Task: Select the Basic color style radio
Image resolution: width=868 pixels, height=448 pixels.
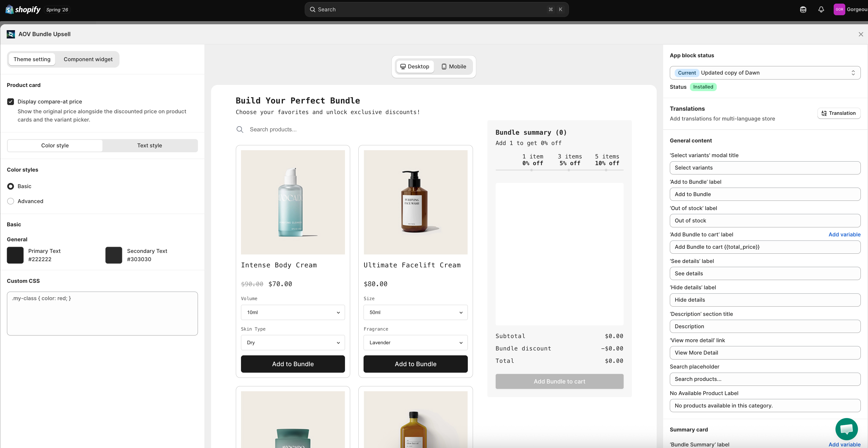Action: pos(11,186)
